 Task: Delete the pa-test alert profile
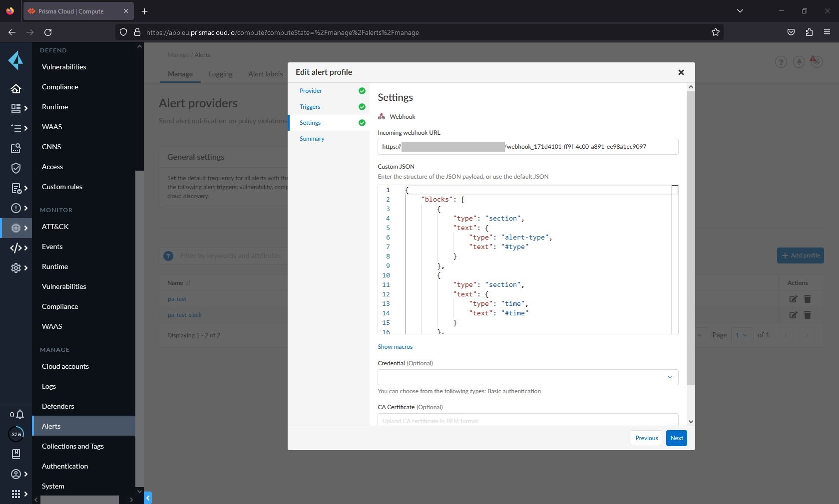point(808,299)
